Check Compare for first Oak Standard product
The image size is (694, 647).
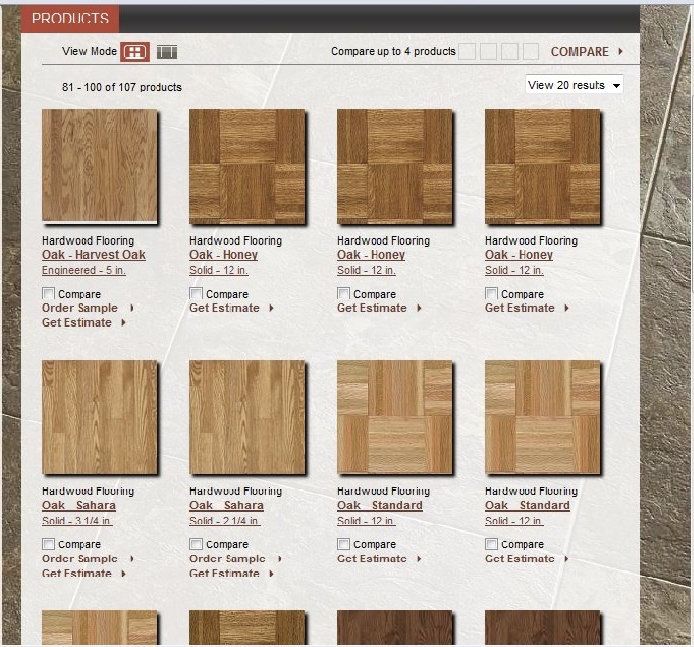click(343, 544)
